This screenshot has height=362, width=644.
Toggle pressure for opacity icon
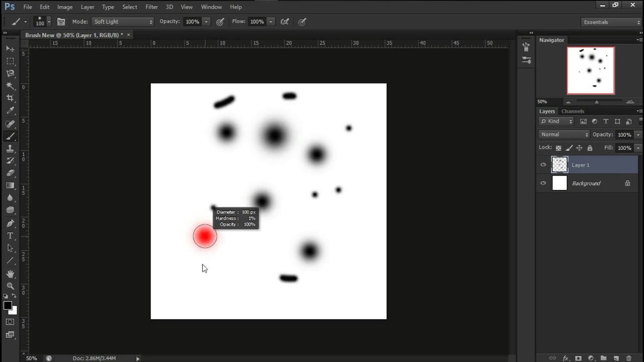click(x=220, y=22)
